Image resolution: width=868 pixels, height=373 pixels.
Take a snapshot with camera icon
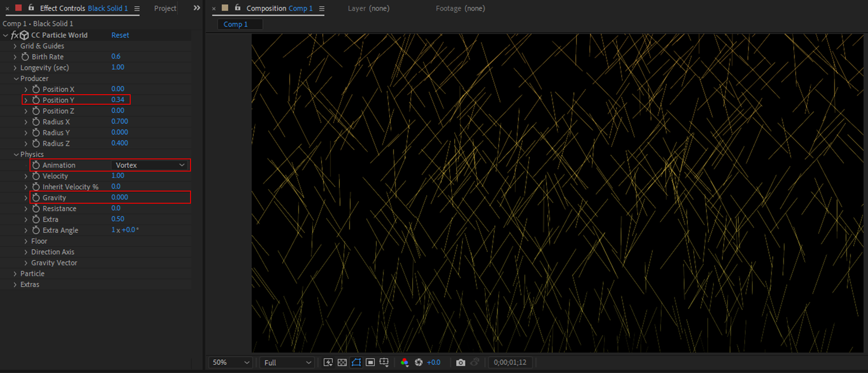[460, 362]
